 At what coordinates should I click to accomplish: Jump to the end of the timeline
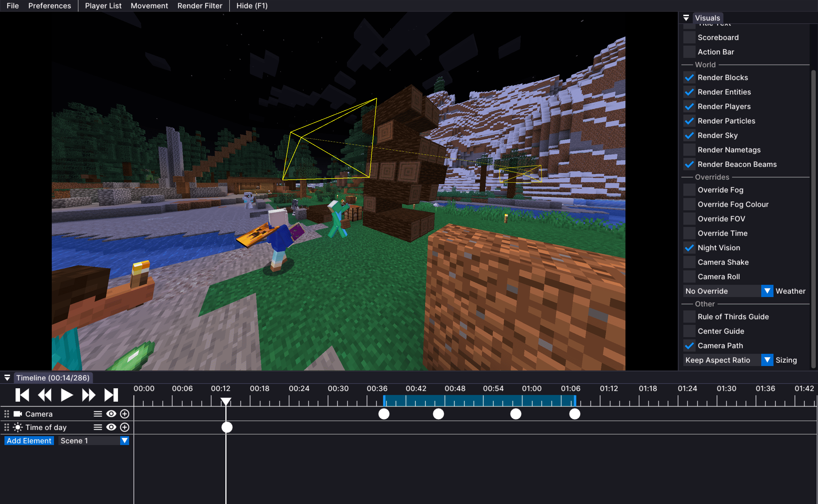click(111, 395)
